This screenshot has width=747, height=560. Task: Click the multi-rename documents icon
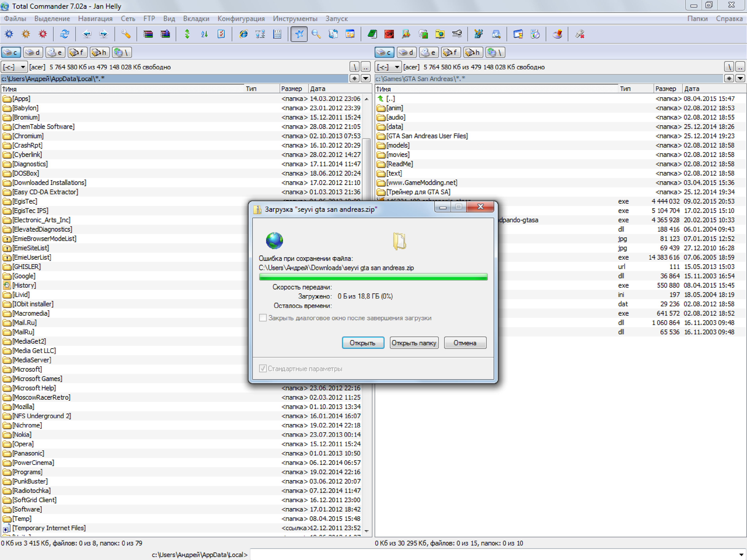point(333,34)
